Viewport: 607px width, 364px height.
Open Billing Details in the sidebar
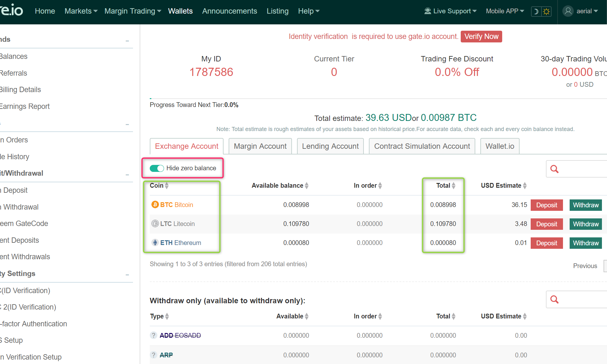click(x=20, y=90)
